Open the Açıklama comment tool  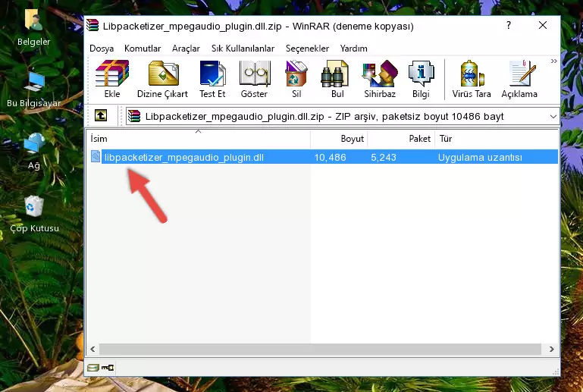pyautogui.click(x=519, y=79)
